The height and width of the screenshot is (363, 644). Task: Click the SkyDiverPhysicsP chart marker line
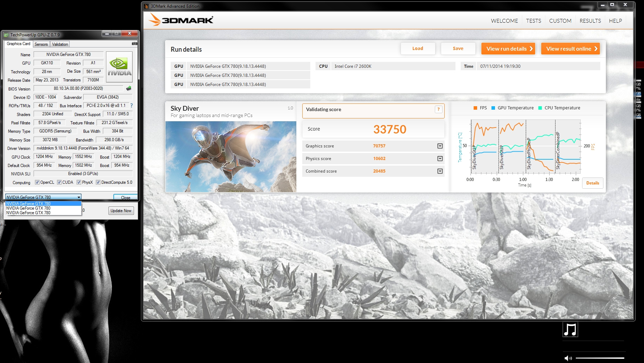[526, 147]
